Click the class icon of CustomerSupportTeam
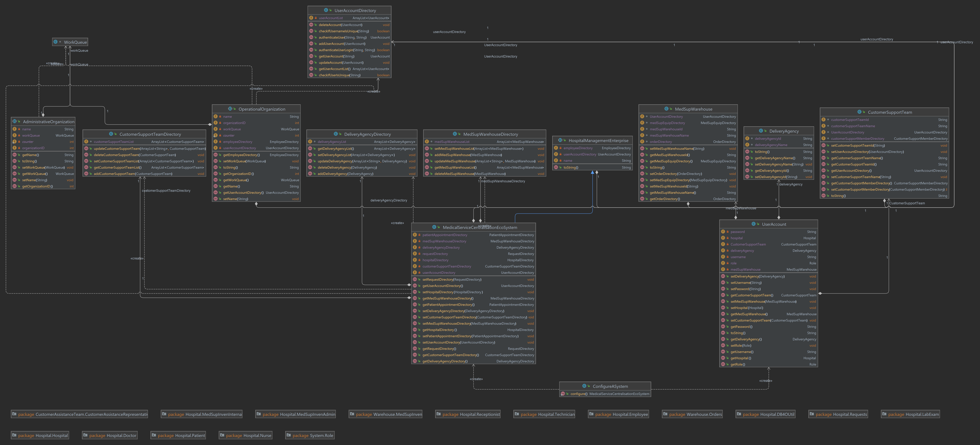Image resolution: width=980 pixels, height=445 pixels. pyautogui.click(x=859, y=112)
